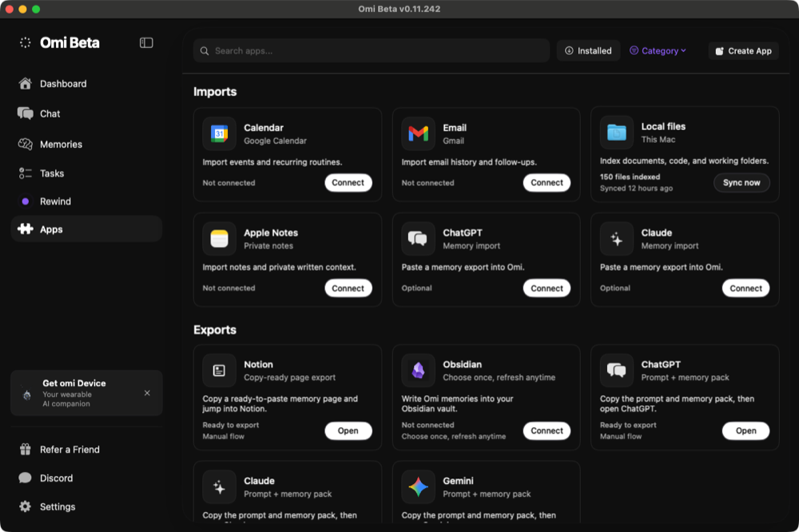Click the Gmail envelope icon
The width and height of the screenshot is (799, 532).
click(419, 133)
